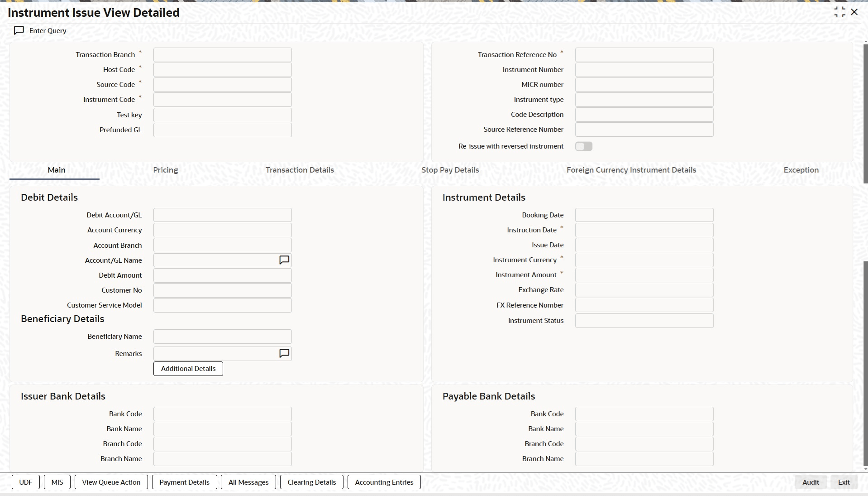Open Clearing Details
The image size is (868, 496).
tap(312, 482)
